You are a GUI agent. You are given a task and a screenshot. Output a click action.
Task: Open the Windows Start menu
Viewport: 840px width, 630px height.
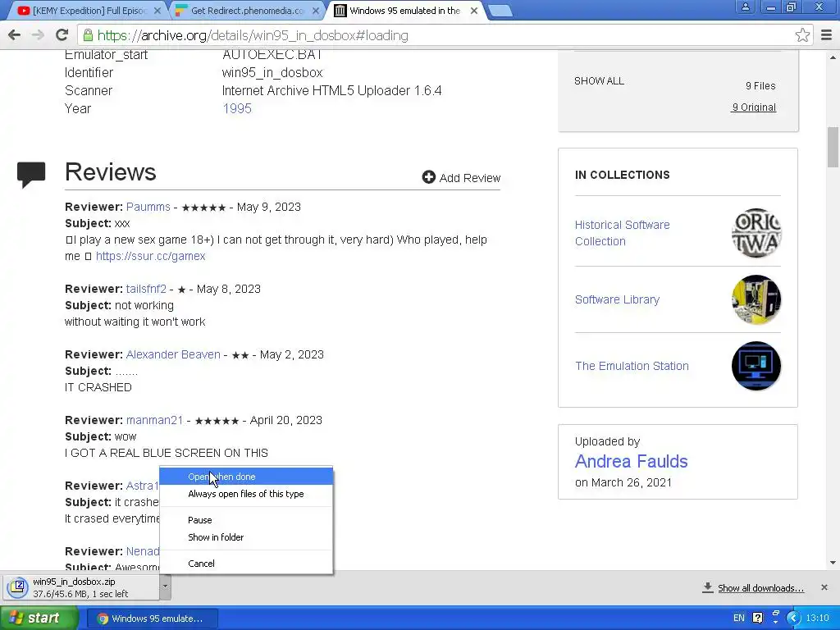click(x=39, y=618)
